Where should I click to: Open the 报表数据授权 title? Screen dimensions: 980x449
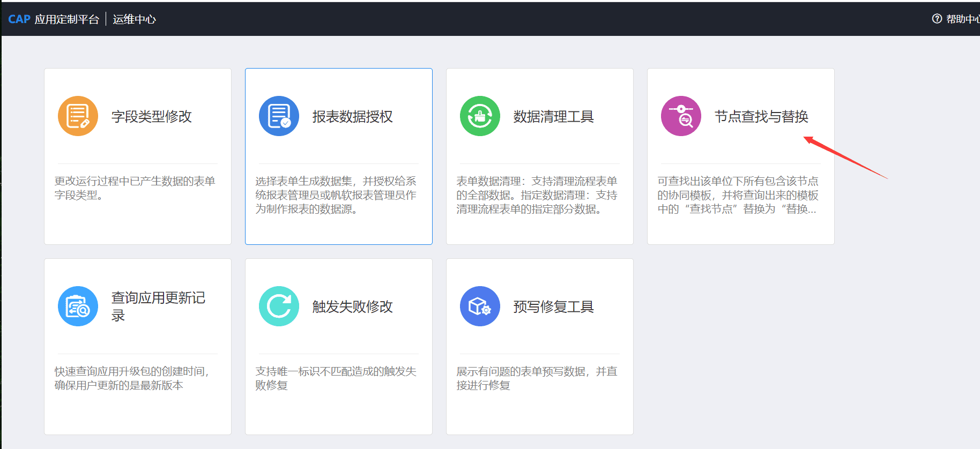[353, 116]
